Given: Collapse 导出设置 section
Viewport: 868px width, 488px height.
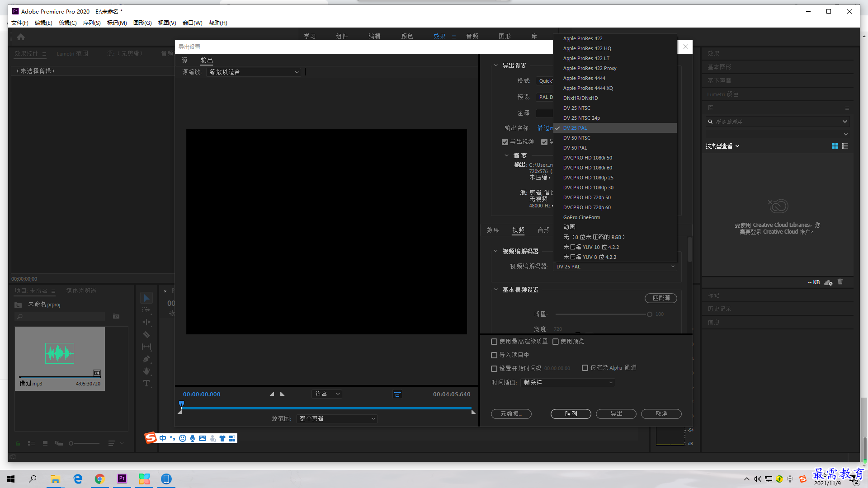Looking at the screenshot, I should (495, 66).
